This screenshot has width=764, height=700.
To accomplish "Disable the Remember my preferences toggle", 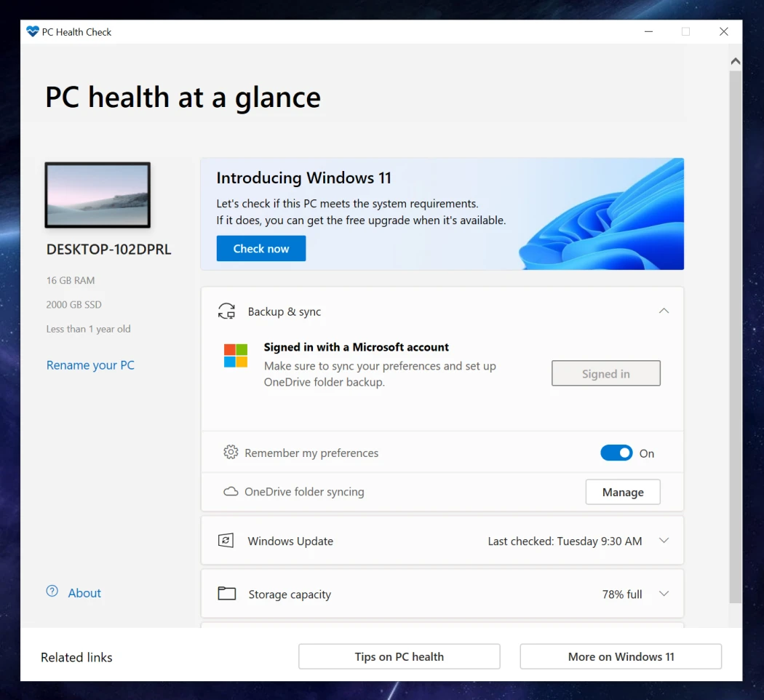I will coord(616,453).
